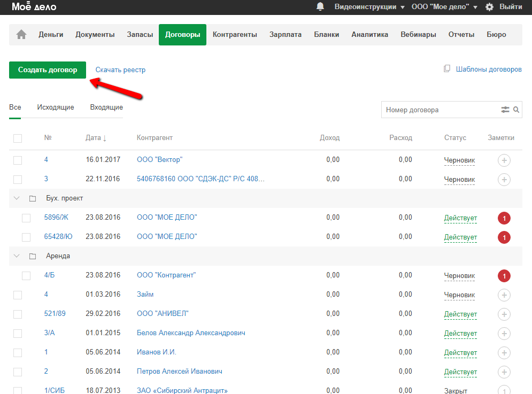
Task: Select checkbox for contract 65428/Ю
Action: (x=26, y=237)
